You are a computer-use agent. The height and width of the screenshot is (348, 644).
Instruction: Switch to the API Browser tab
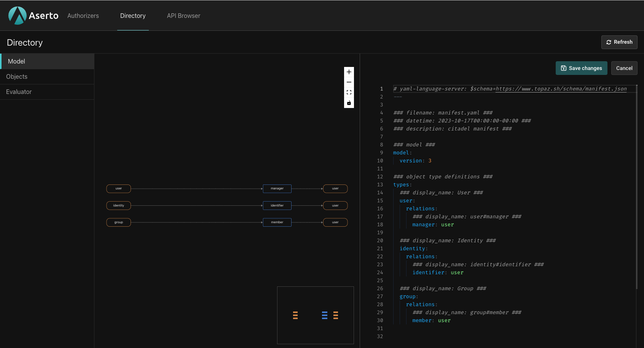[183, 16]
